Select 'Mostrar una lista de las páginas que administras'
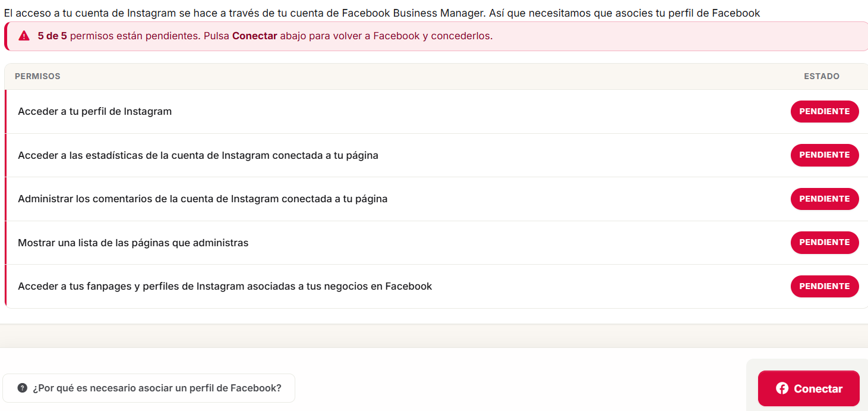 (133, 243)
